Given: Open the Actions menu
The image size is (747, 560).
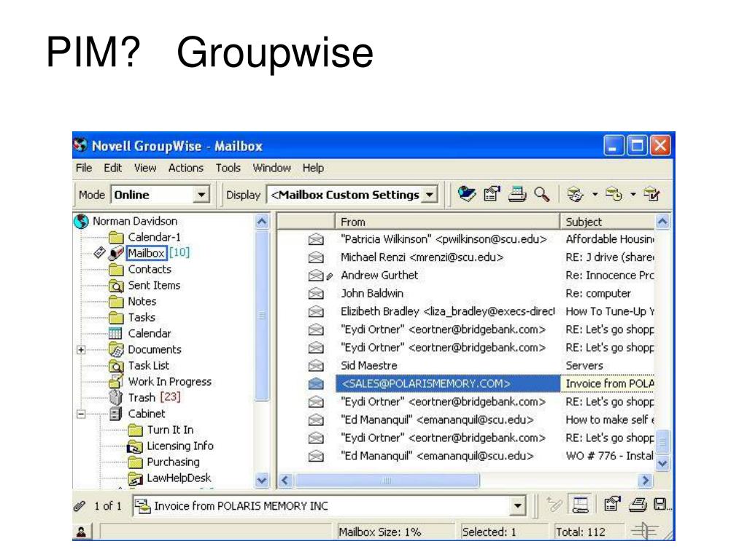Looking at the screenshot, I should coord(186,168).
